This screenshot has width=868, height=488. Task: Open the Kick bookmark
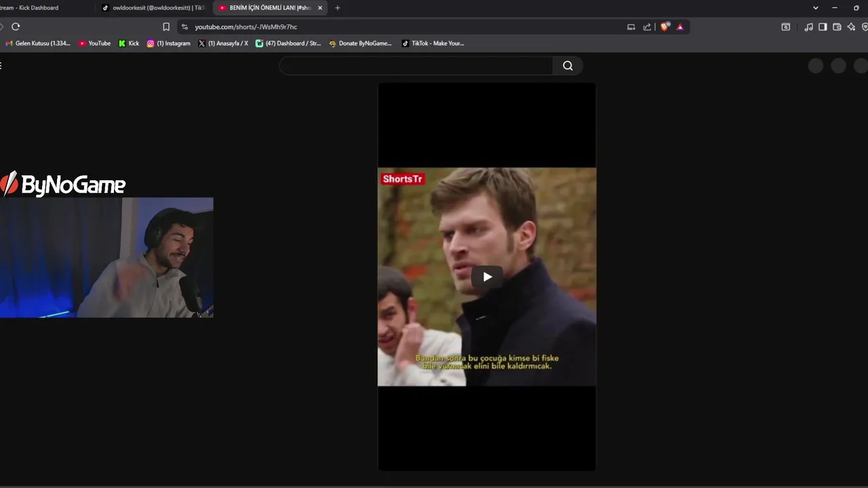point(129,43)
